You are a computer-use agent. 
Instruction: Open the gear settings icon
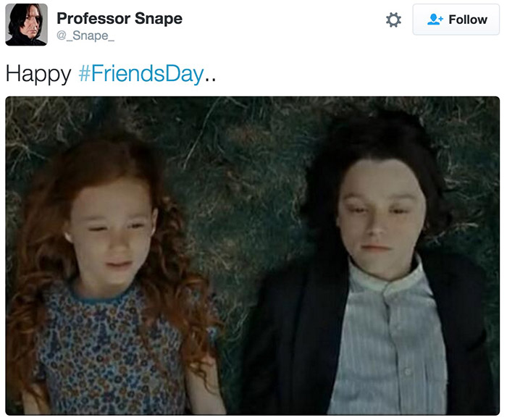(393, 20)
